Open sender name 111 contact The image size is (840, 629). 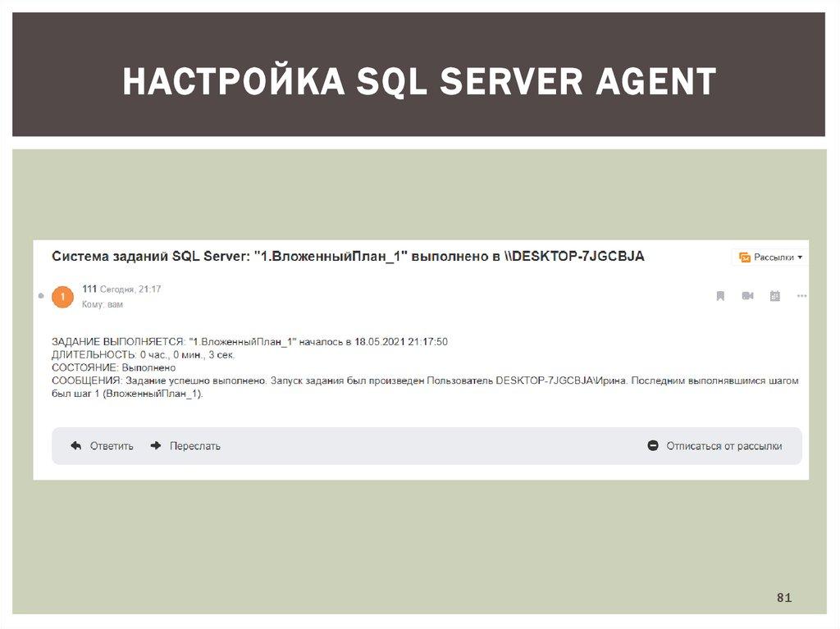pos(89,289)
